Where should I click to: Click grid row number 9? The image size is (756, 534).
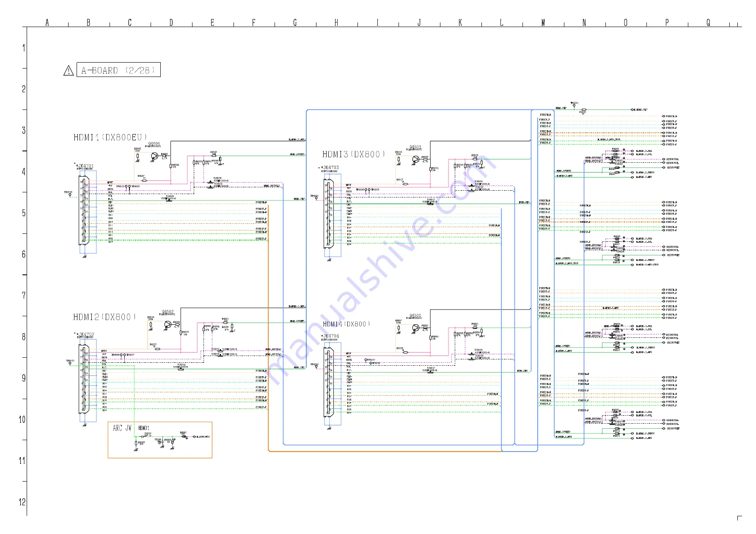24,378
